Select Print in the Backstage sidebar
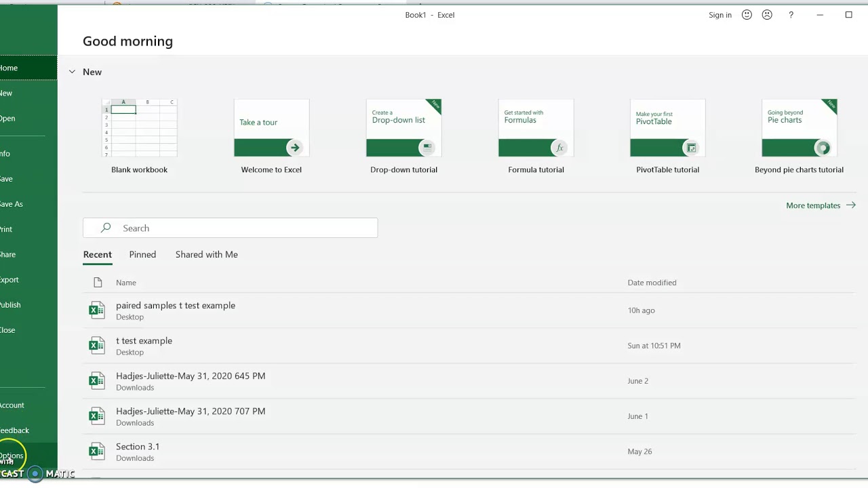This screenshot has height=488, width=868. [28, 229]
